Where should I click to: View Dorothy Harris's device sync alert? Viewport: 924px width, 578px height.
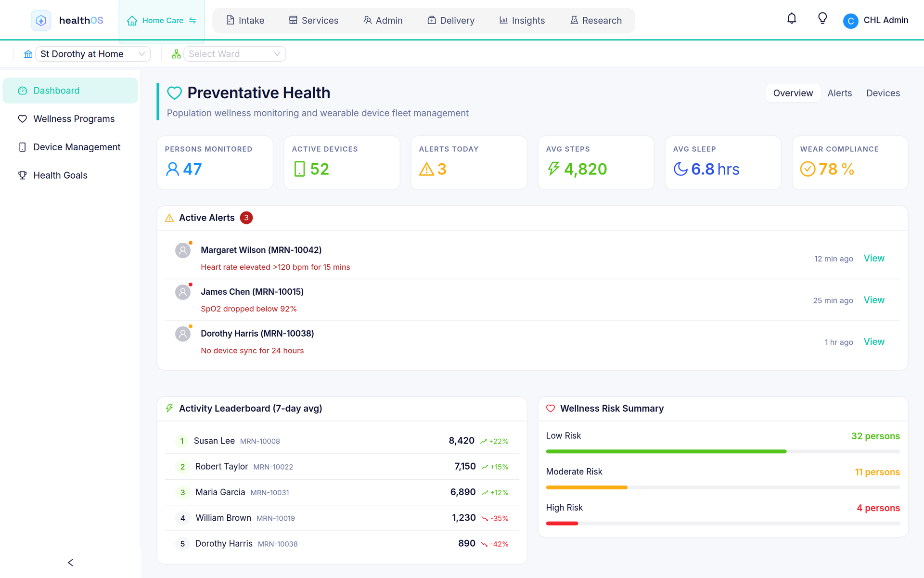coord(873,342)
